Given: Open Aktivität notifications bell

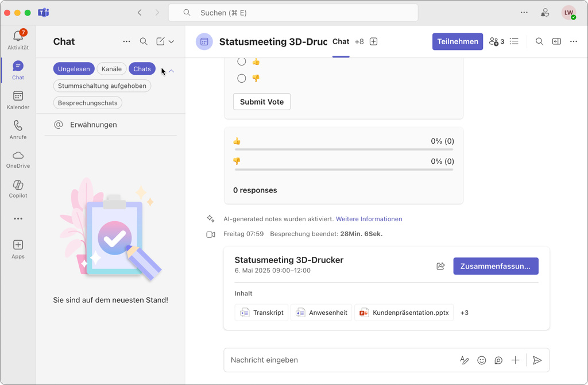Looking at the screenshot, I should point(18,40).
